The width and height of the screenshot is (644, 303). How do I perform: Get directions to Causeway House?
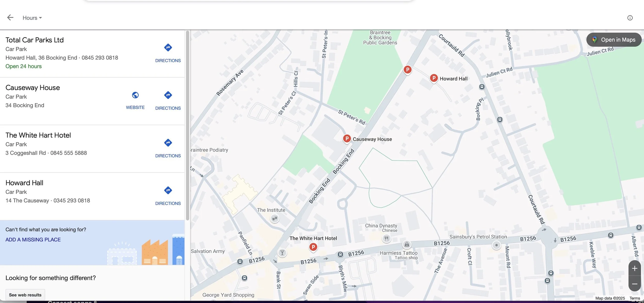click(x=168, y=100)
